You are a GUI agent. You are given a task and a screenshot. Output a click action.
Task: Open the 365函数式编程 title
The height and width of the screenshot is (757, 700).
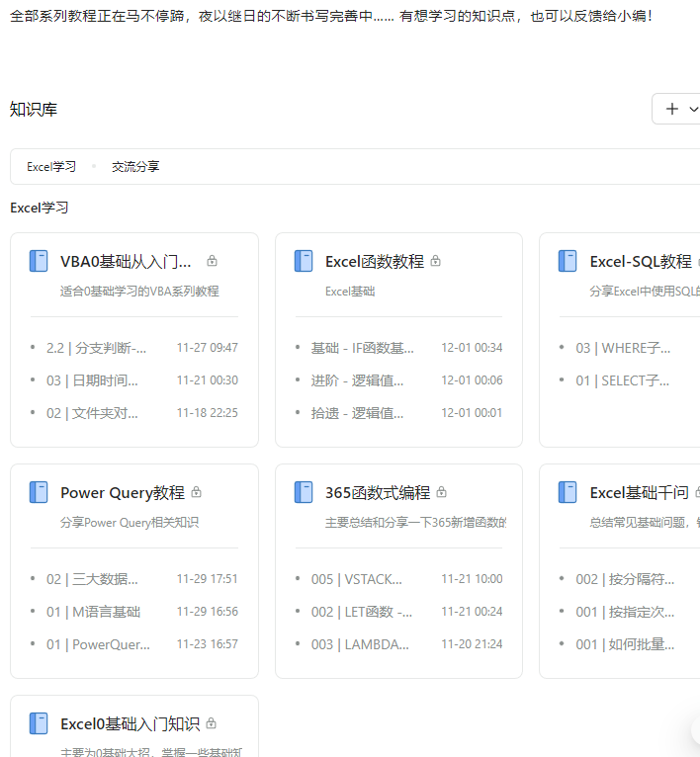point(378,493)
